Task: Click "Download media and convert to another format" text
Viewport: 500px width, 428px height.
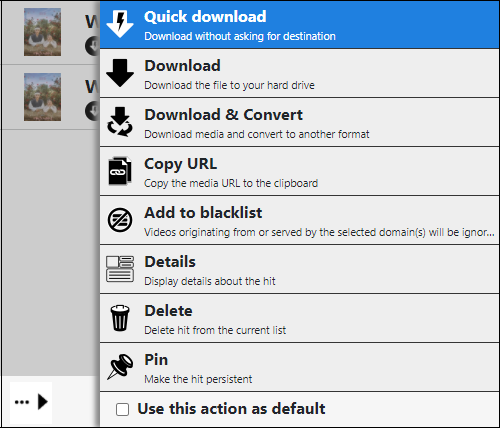Action: (257, 134)
